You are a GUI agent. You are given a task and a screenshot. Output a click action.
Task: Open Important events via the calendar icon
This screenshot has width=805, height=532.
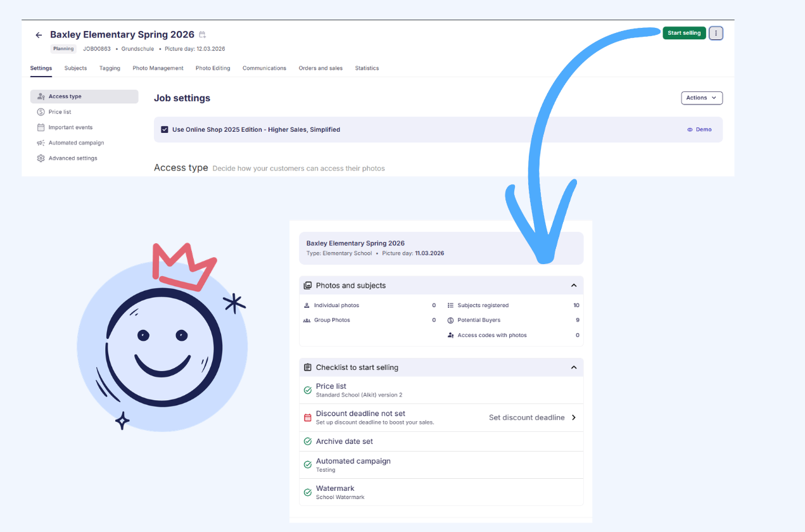(40, 127)
